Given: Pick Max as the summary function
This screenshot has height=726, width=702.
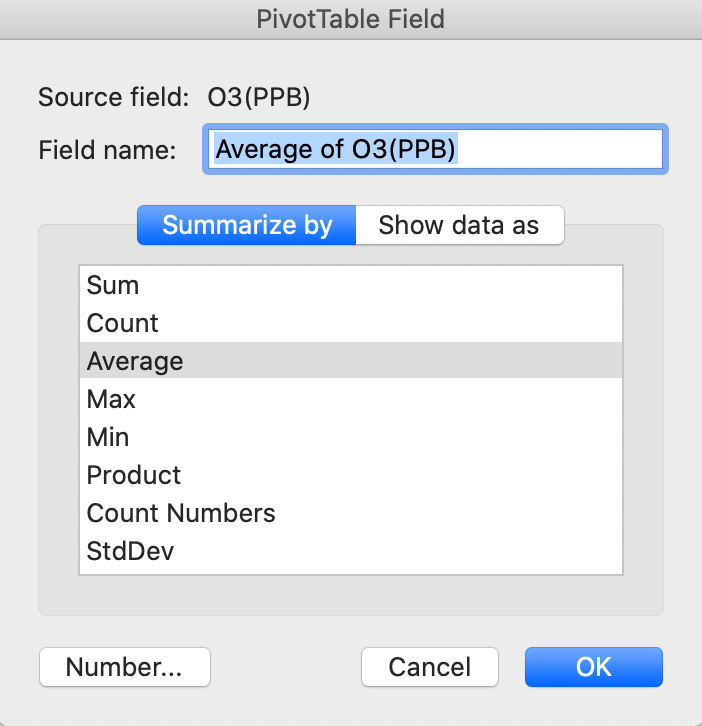Looking at the screenshot, I should [111, 399].
